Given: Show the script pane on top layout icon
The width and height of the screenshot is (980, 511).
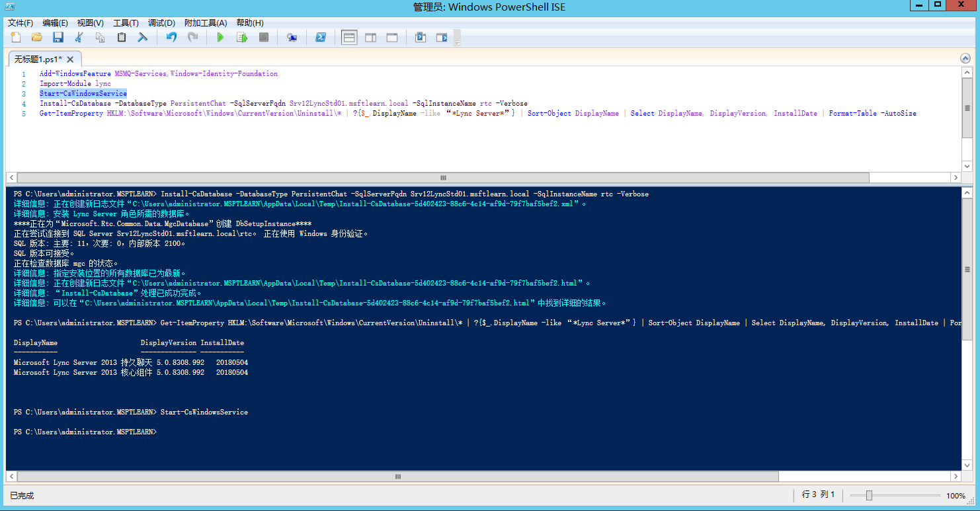Looking at the screenshot, I should [x=349, y=38].
